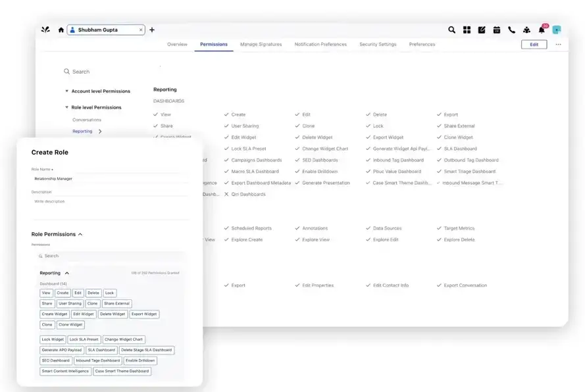
Task: Go to the Home icon
Action: click(x=61, y=30)
